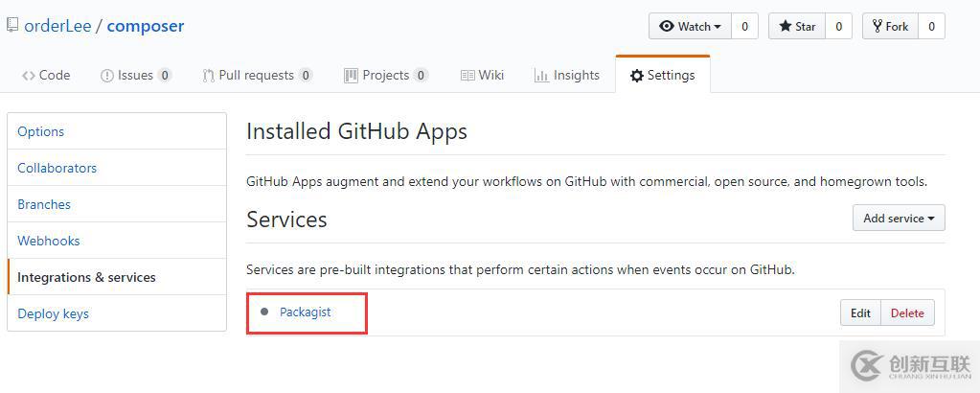Viewport: 980px width, 393px height.
Task: Open the orderLee user profile link
Action: click(57, 26)
